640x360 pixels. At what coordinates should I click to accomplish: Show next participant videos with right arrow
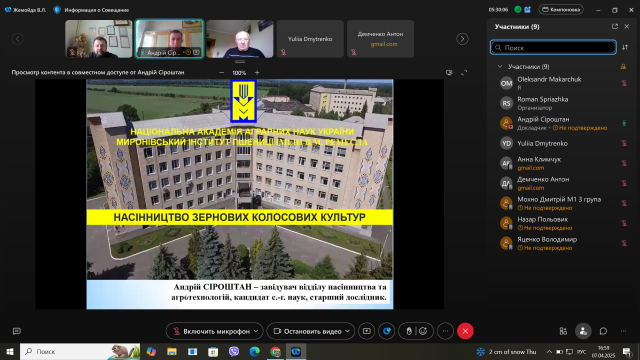click(x=462, y=39)
